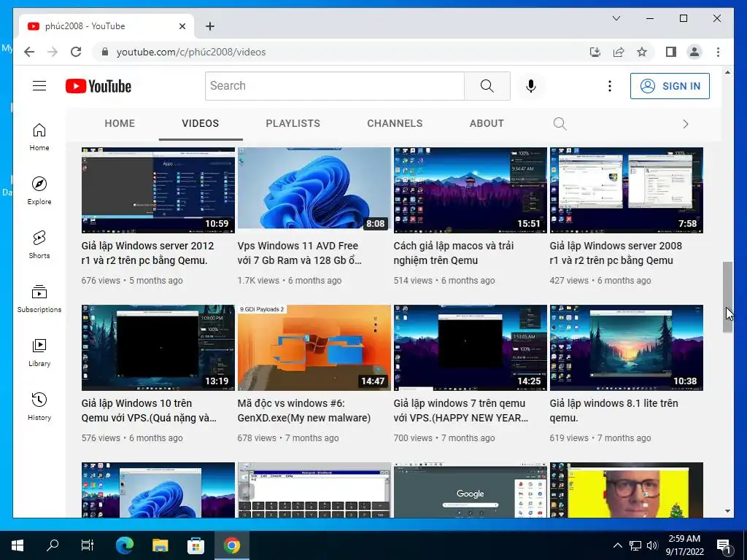
Task: Open a new browser tab
Action: [x=210, y=26]
